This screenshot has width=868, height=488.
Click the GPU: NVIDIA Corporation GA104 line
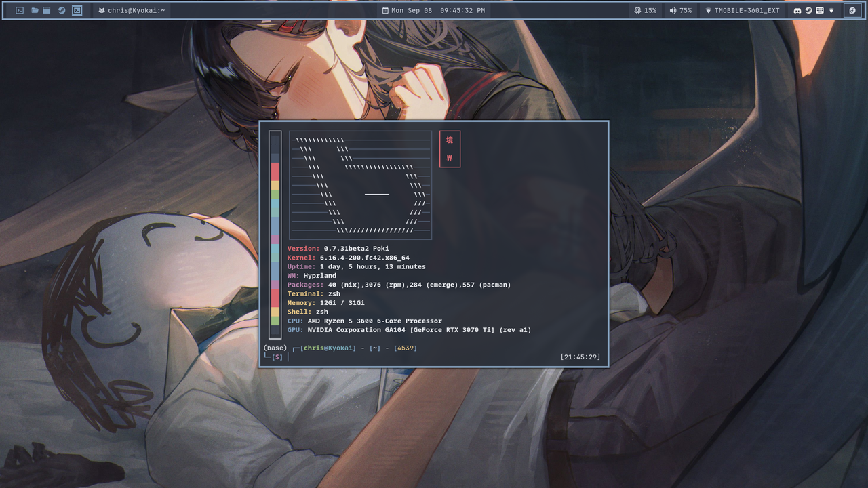(410, 330)
